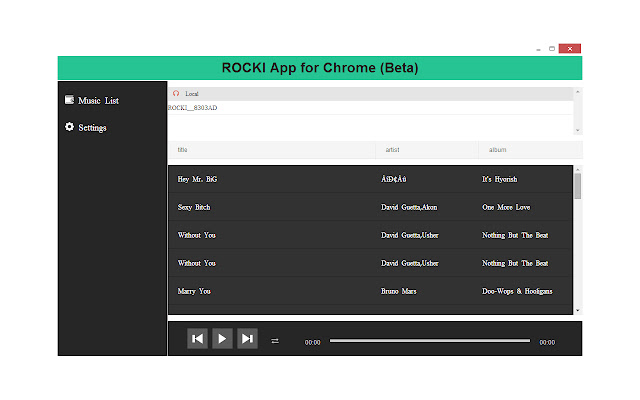Viewport: 640px width, 400px height.
Task: Click the device list scroll-down arrow
Action: 578,130
